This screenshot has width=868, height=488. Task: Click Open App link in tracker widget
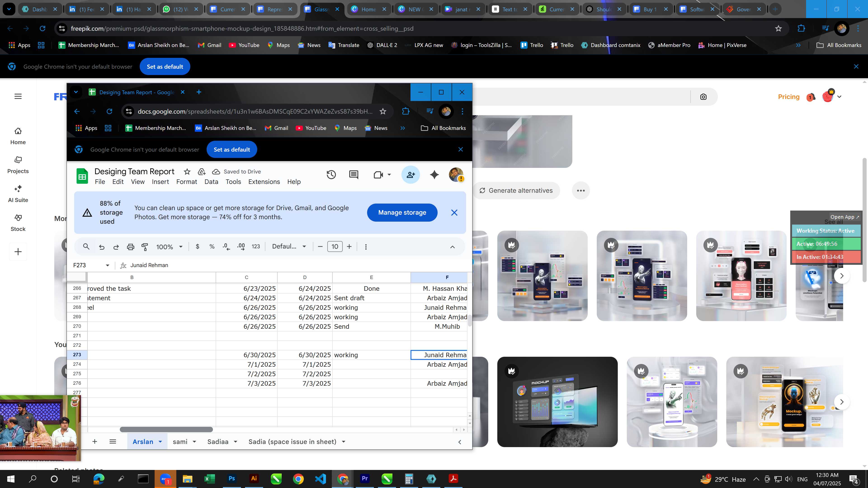pyautogui.click(x=844, y=217)
